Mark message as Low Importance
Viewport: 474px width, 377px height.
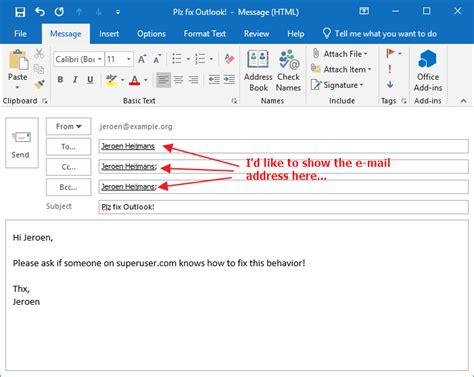point(390,84)
